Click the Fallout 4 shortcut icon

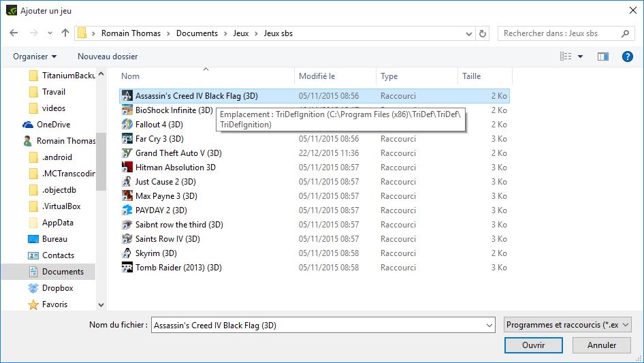[127, 125]
